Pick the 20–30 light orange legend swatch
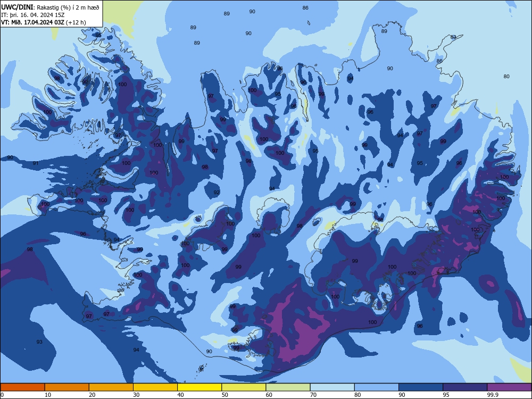The image size is (532, 399). tap(111, 387)
